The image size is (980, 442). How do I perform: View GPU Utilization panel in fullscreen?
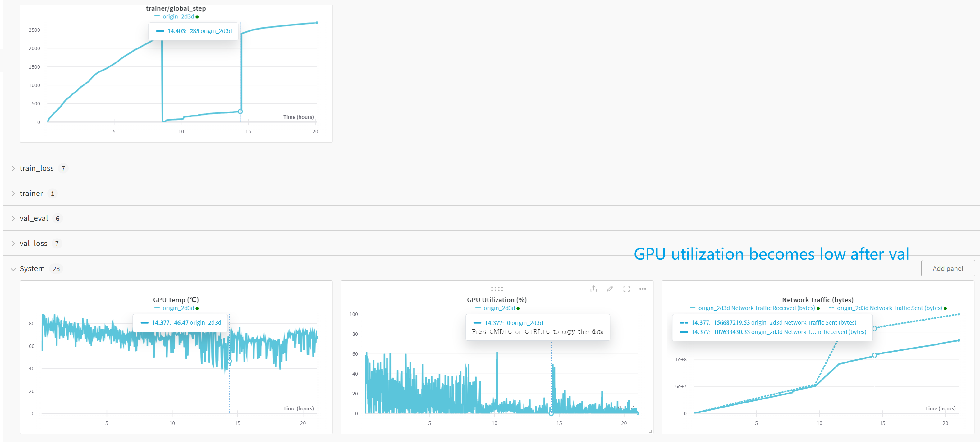pos(626,289)
